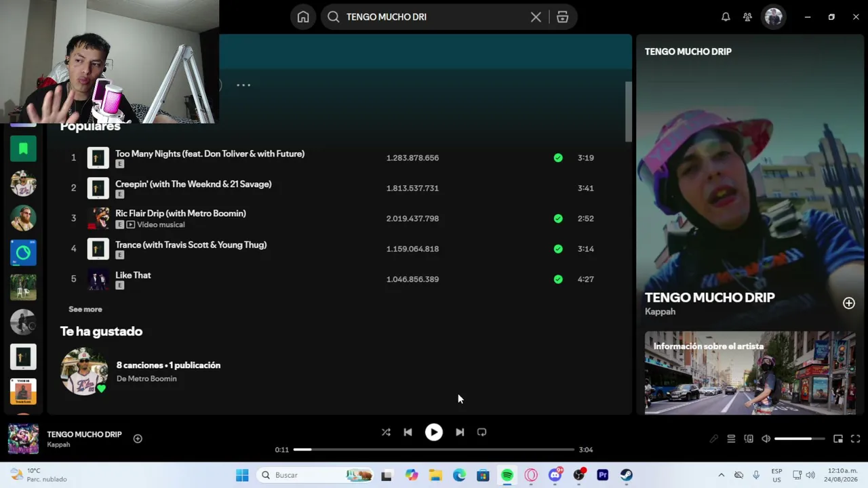The image size is (868, 488).
Task: Expand popular tracks with See more
Action: [x=85, y=309]
